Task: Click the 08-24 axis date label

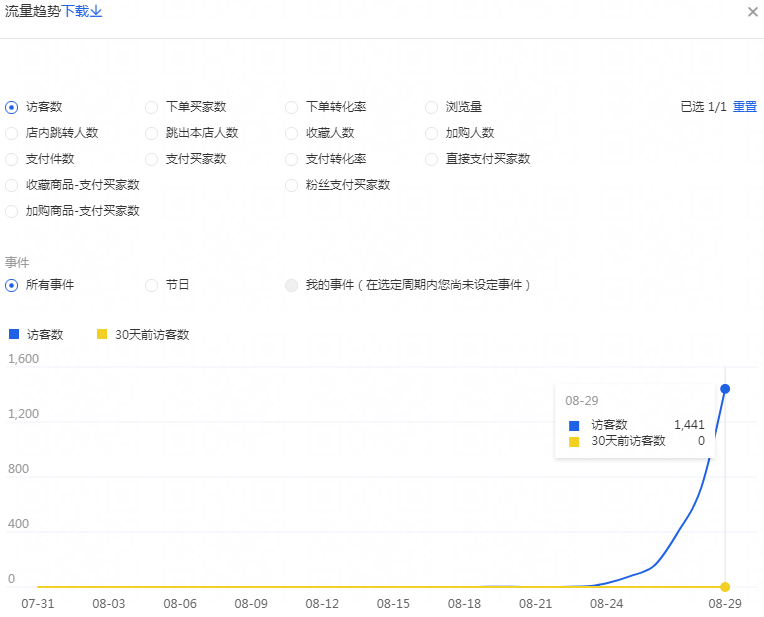Action: click(606, 604)
